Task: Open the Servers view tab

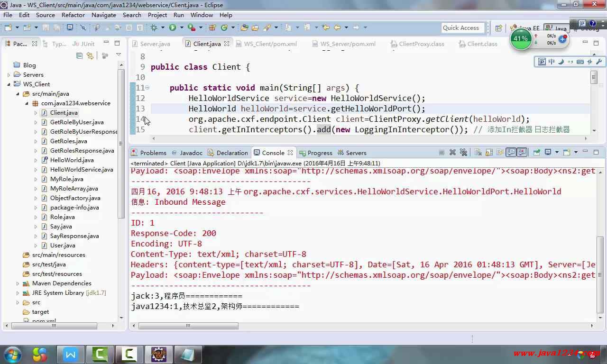Action: coord(352,153)
